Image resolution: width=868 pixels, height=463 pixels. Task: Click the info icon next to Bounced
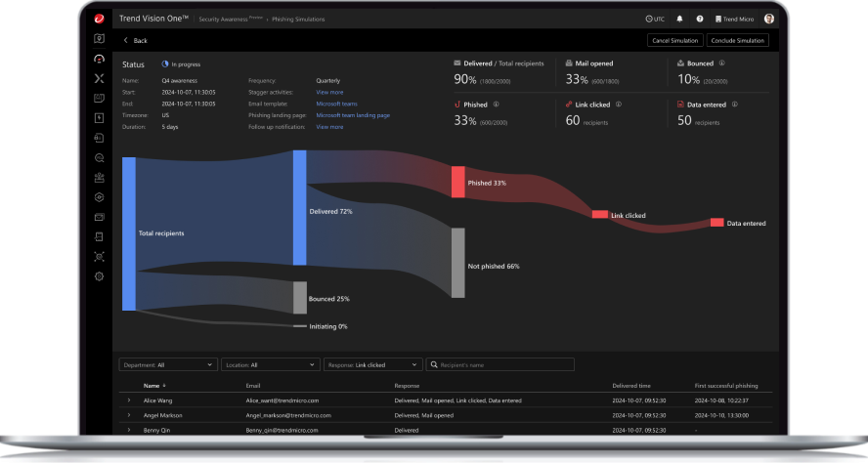pos(721,63)
